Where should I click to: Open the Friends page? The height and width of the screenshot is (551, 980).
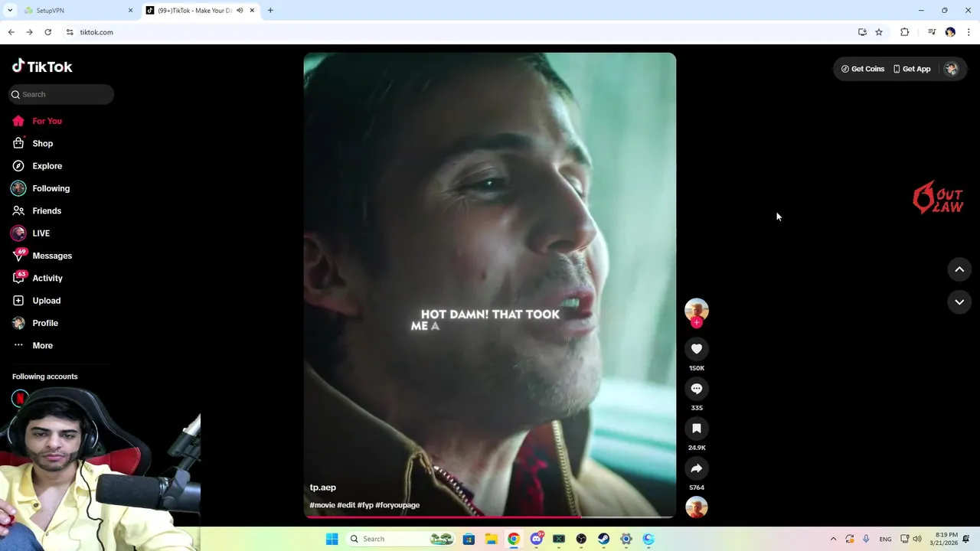(37, 210)
